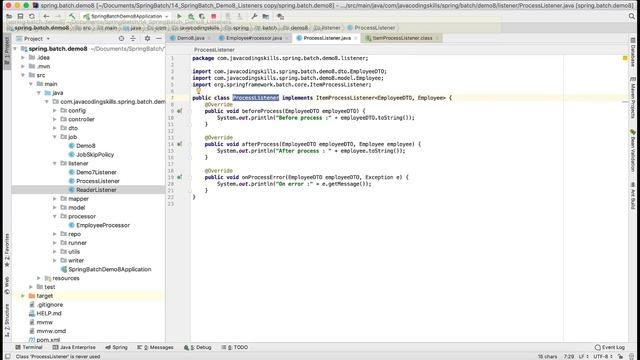640x360 pixels.
Task: Select the ProcessListener.java tab
Action: tap(327, 38)
